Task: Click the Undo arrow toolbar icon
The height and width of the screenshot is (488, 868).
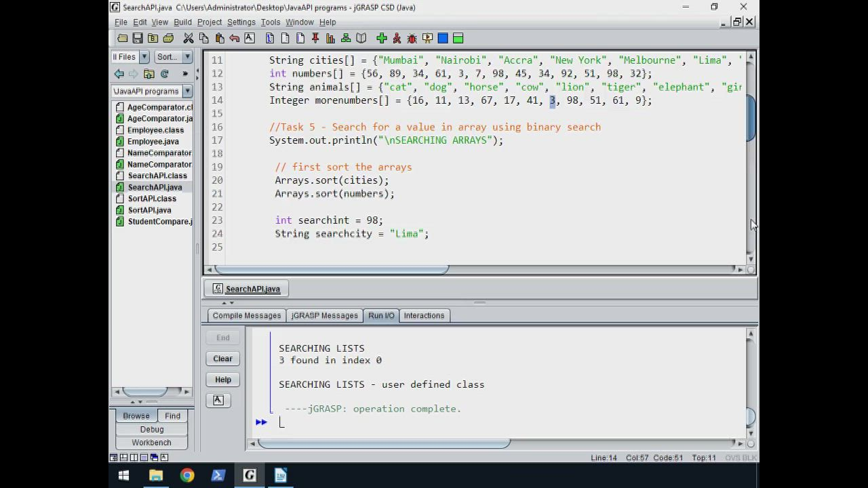Action: click(x=234, y=39)
